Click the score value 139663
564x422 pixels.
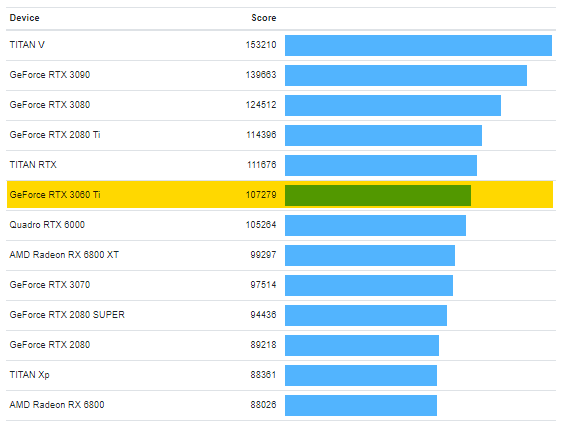coord(261,74)
